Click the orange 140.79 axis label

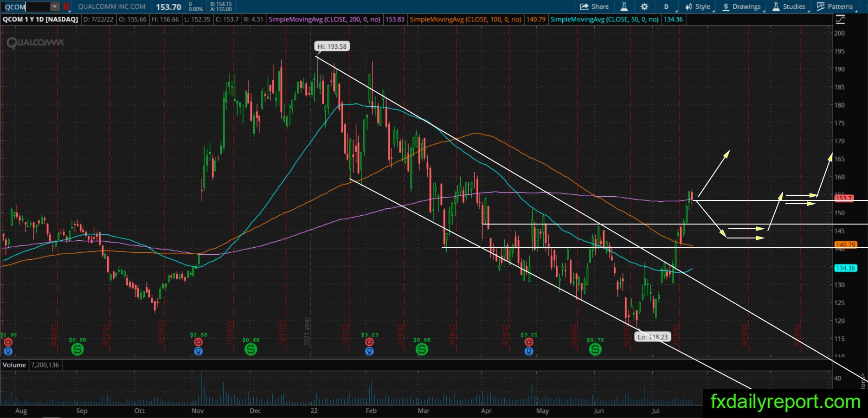pos(845,244)
